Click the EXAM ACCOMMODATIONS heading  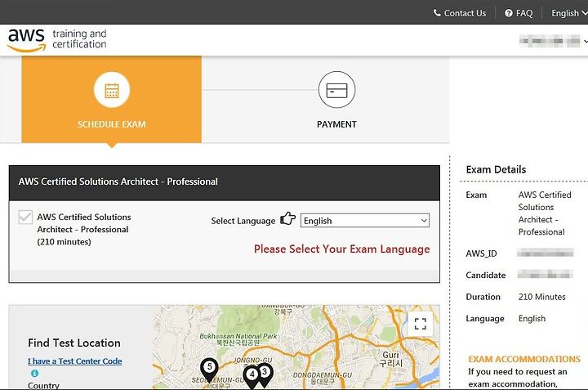point(523,359)
